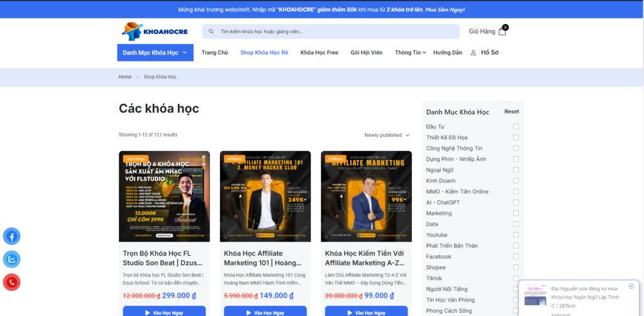Tick the AI - ChatGPT filter checkbox
This screenshot has height=316, width=644.
click(x=516, y=203)
